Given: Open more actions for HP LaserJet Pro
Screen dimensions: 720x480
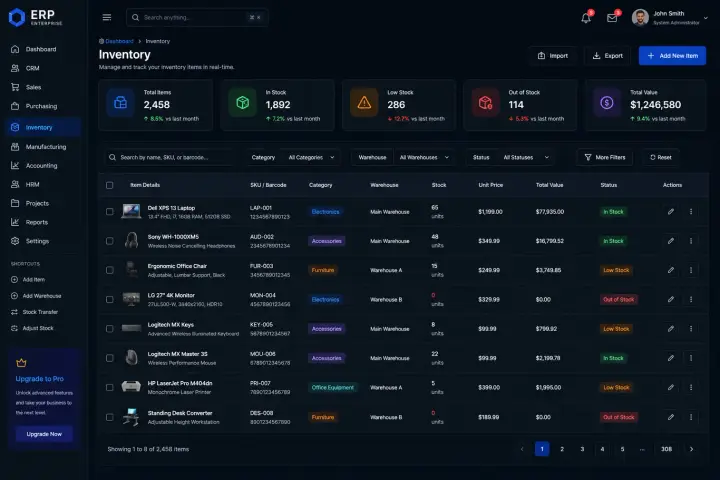Looking at the screenshot, I should 691,387.
